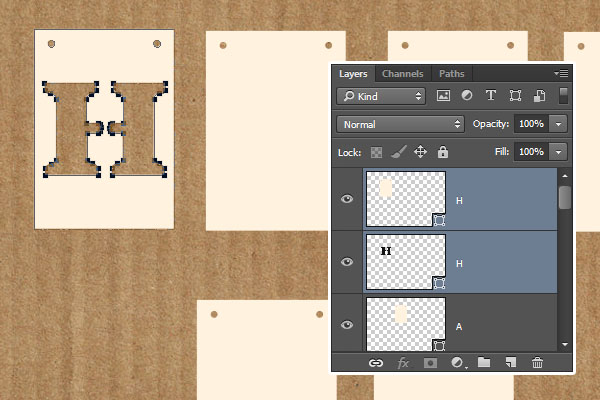Switch to the Paths tab

coord(452,73)
